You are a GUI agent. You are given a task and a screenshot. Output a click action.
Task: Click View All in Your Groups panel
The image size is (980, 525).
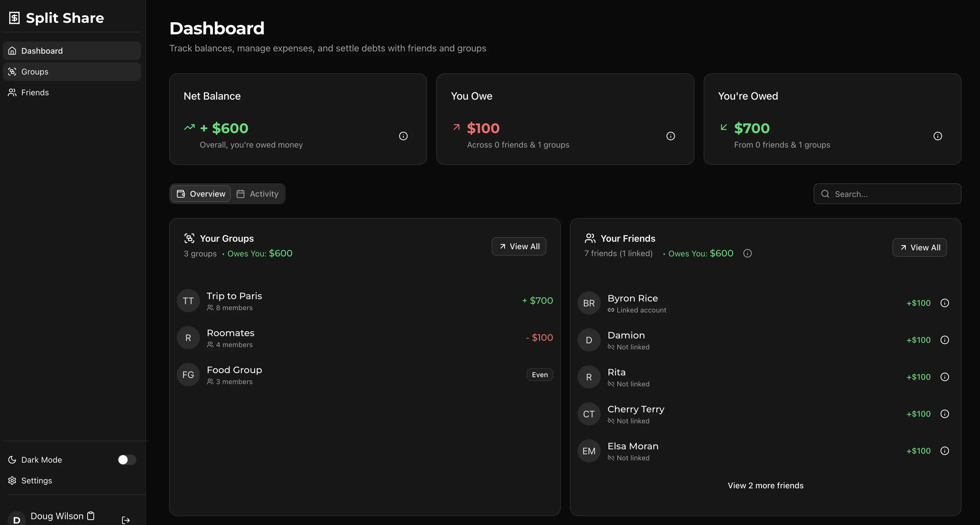pyautogui.click(x=519, y=246)
